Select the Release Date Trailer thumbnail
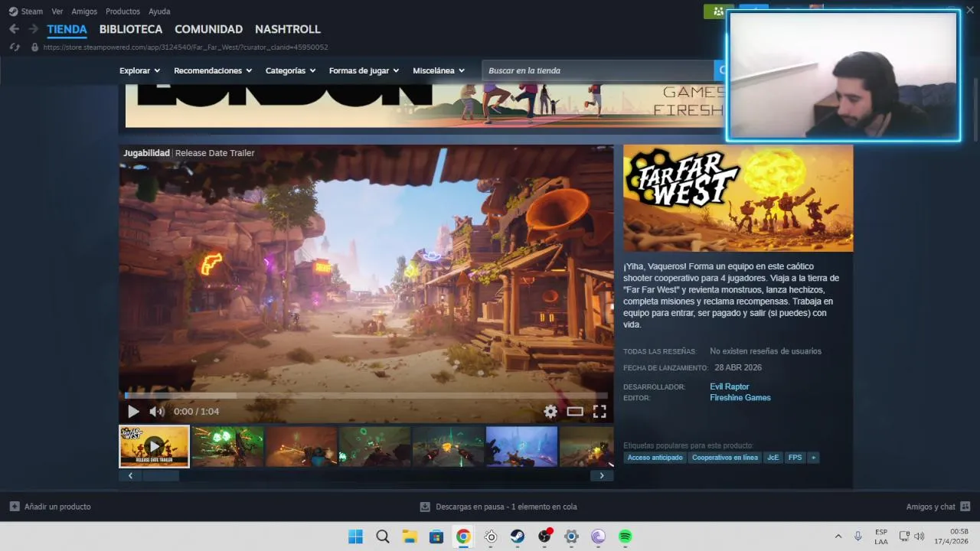The image size is (980, 551). click(x=154, y=446)
